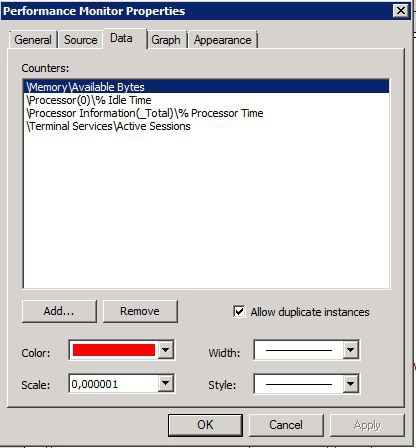This screenshot has width=416, height=448.
Task: Open the Source tab
Action: coord(80,40)
